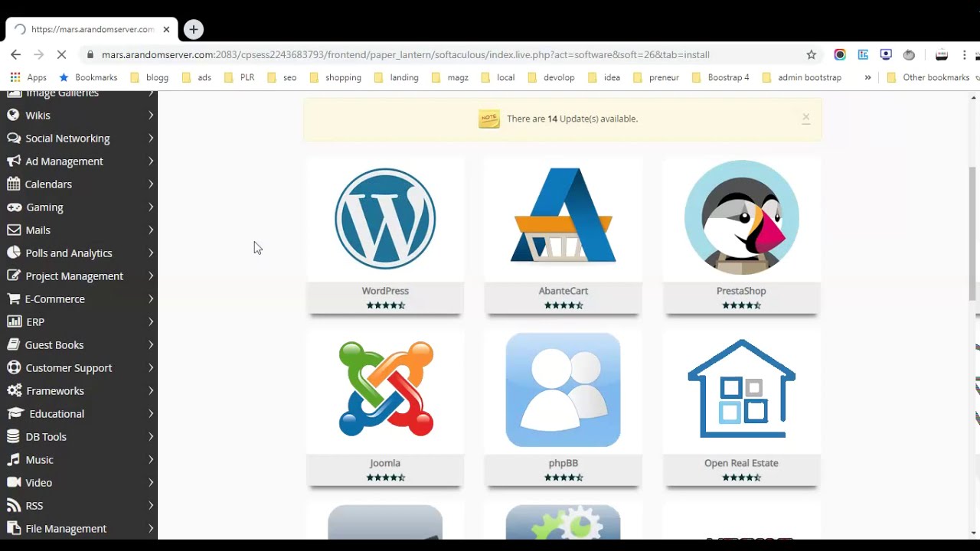Viewport: 980px width, 551px height.
Task: Expand the Gaming category arrow
Action: pos(151,207)
